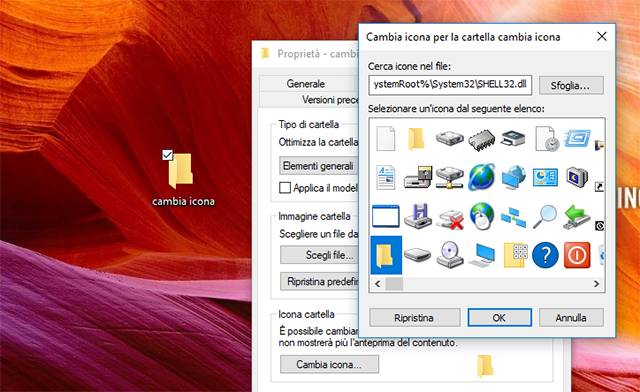Select the floppy disk drive icon

(x=418, y=216)
